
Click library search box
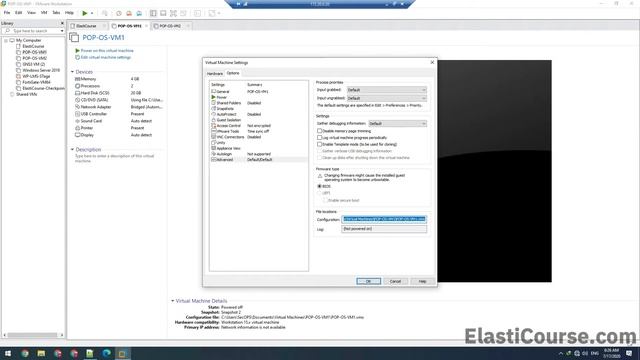pos(33,31)
